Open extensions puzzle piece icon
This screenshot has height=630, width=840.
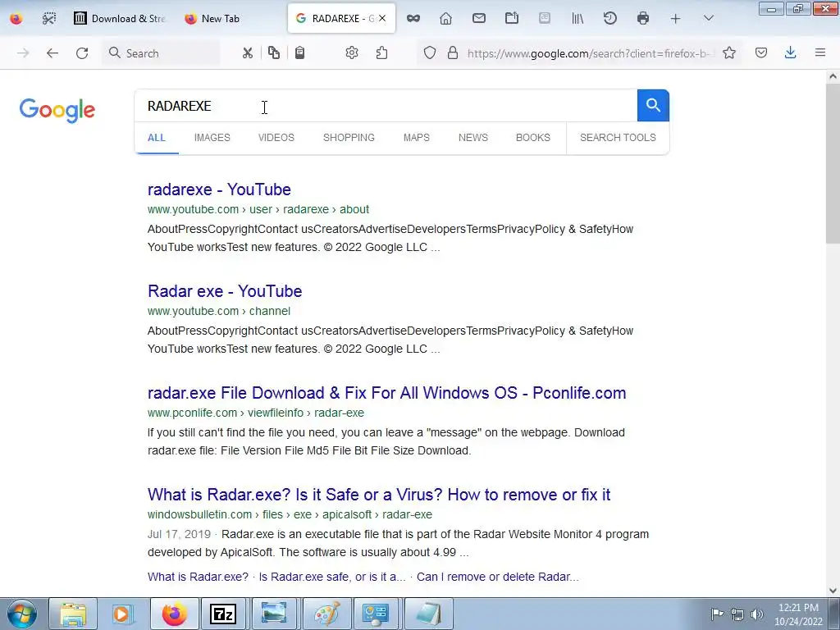[381, 52]
